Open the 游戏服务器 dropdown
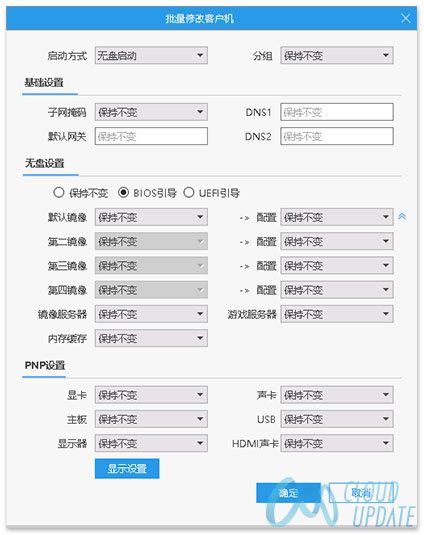Image resolution: width=424 pixels, height=535 pixels. pyautogui.click(x=337, y=314)
